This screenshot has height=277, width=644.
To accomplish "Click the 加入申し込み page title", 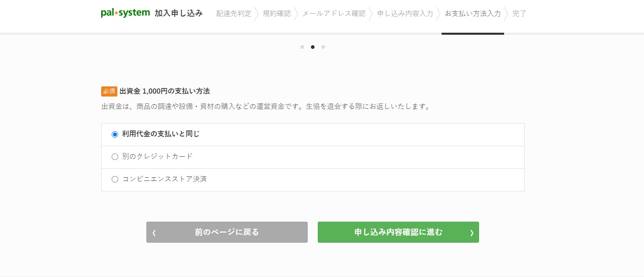I will coord(178,13).
